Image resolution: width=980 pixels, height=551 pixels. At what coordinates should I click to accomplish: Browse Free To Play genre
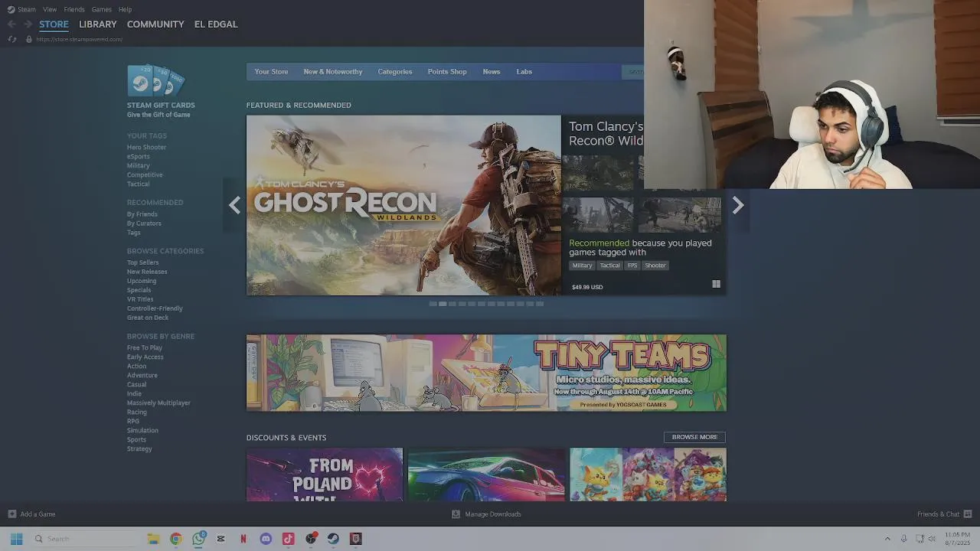click(145, 347)
